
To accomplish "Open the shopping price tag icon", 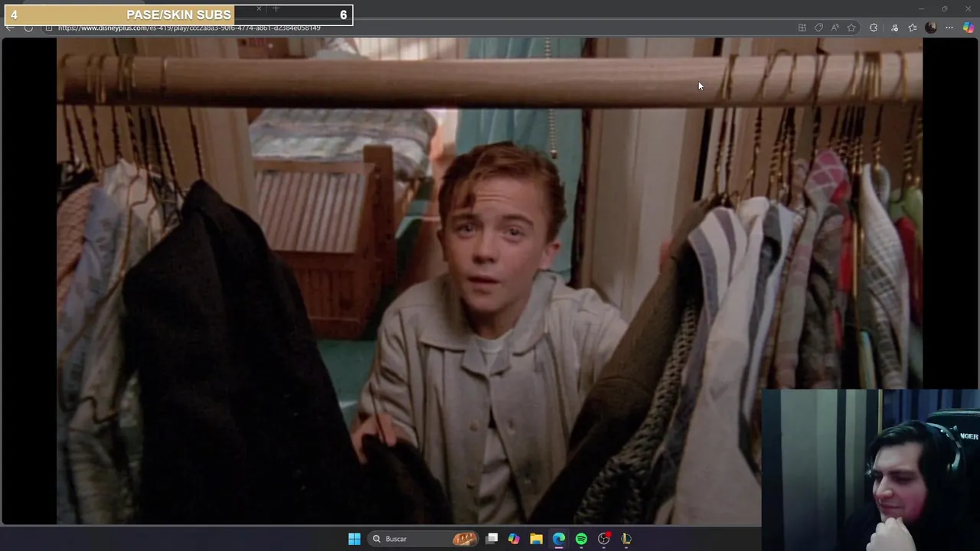I will coord(818,28).
